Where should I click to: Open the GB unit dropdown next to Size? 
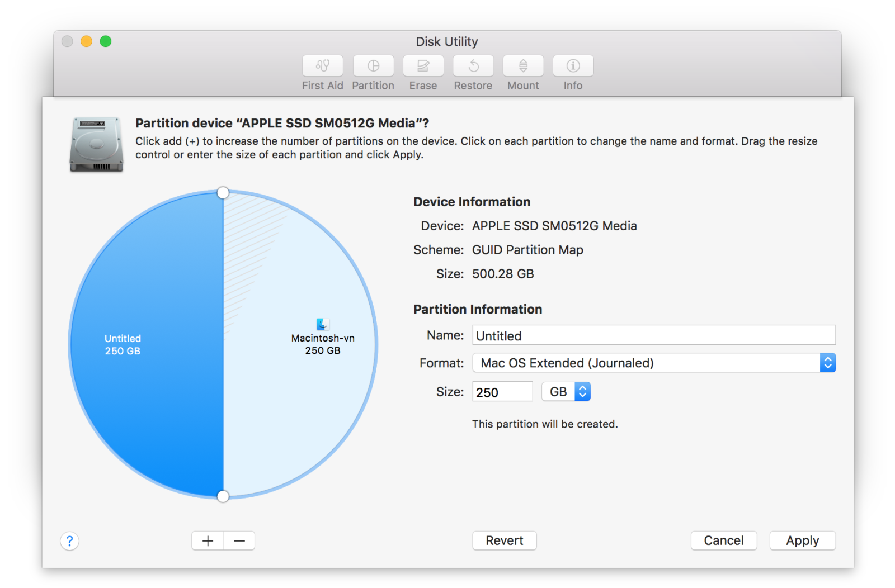(x=566, y=391)
